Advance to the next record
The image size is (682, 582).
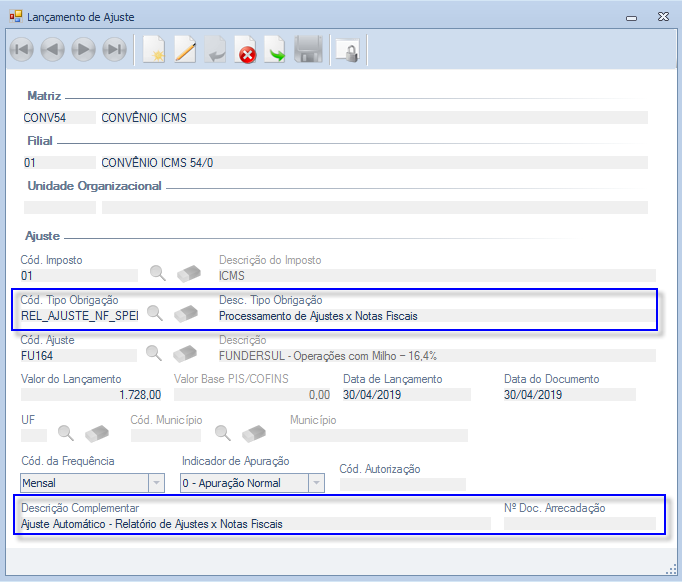[x=84, y=50]
